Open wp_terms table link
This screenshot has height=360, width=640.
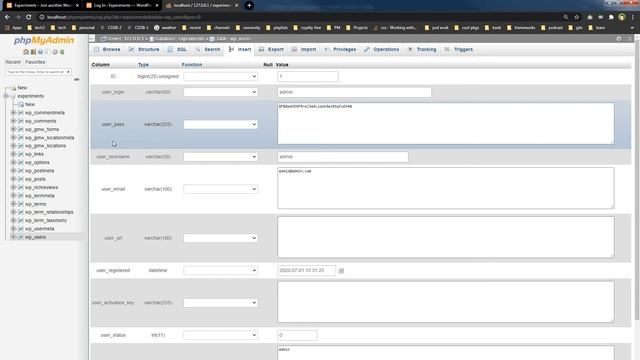[36, 204]
